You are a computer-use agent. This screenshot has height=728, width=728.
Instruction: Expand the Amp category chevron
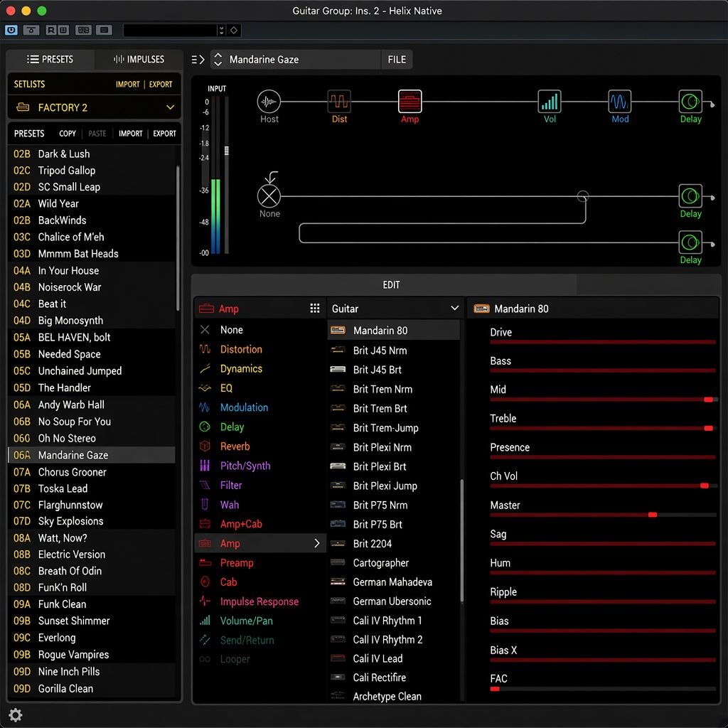(x=316, y=543)
